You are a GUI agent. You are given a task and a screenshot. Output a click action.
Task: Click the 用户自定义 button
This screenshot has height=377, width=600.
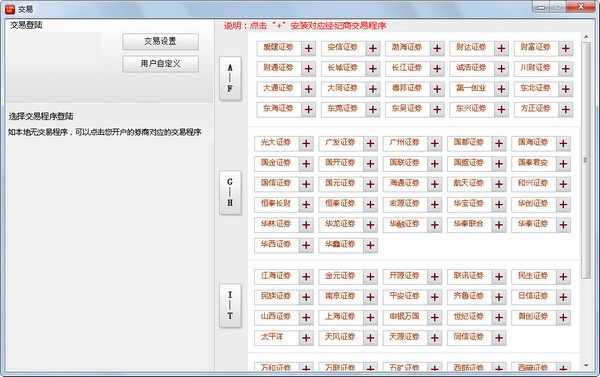[160, 64]
